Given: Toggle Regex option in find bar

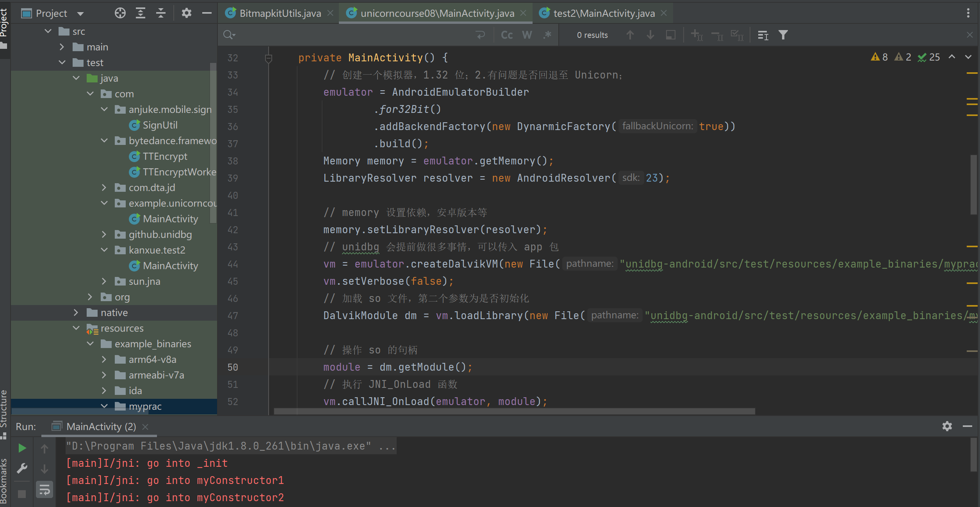Looking at the screenshot, I should point(547,35).
